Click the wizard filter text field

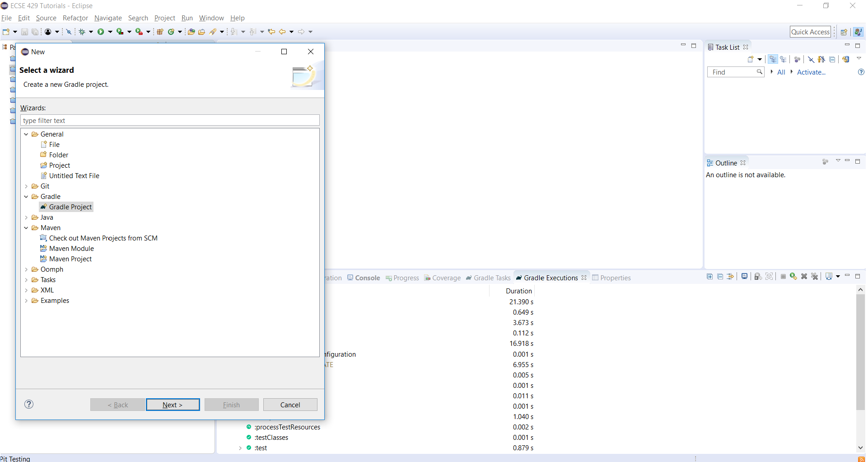(170, 121)
